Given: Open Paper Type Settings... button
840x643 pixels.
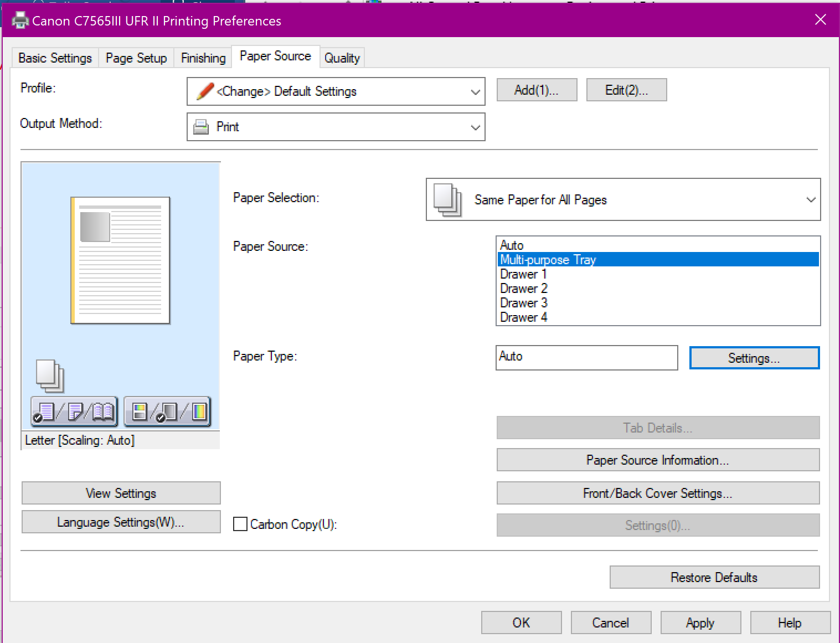Looking at the screenshot, I should click(754, 358).
